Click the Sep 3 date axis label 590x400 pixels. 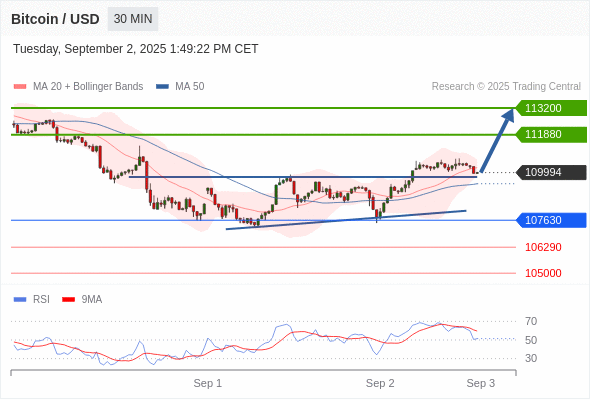pos(481,383)
